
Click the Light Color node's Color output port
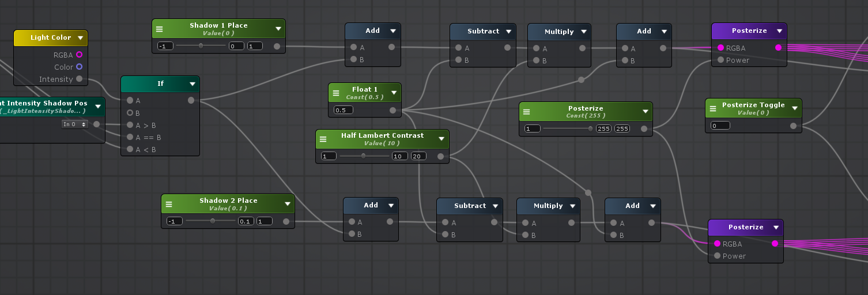click(x=79, y=67)
